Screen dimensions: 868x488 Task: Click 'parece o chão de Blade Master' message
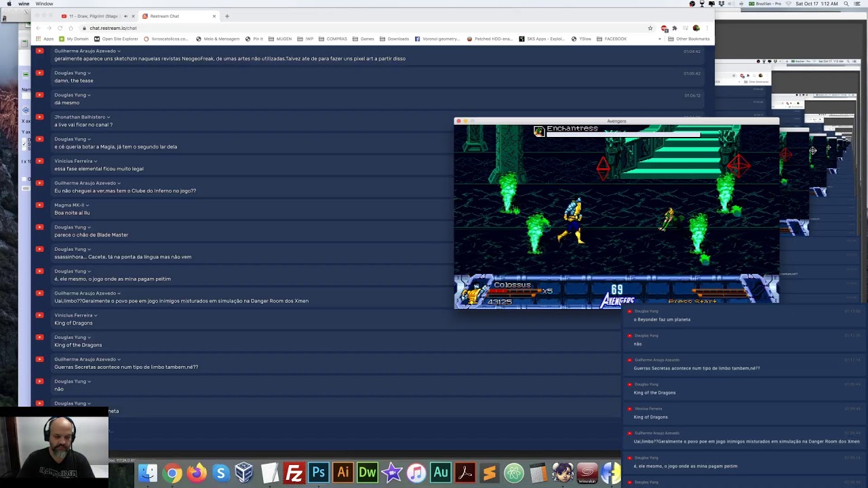92,235
